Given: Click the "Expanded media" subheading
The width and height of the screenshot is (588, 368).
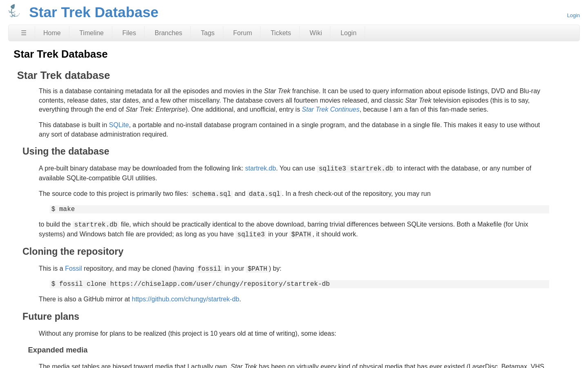Looking at the screenshot, I should pyautogui.click(x=58, y=350).
